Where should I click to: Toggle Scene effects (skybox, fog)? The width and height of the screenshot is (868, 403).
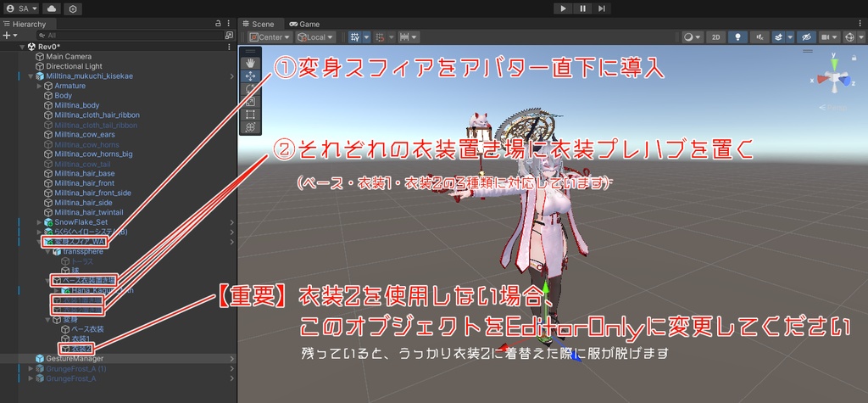779,37
